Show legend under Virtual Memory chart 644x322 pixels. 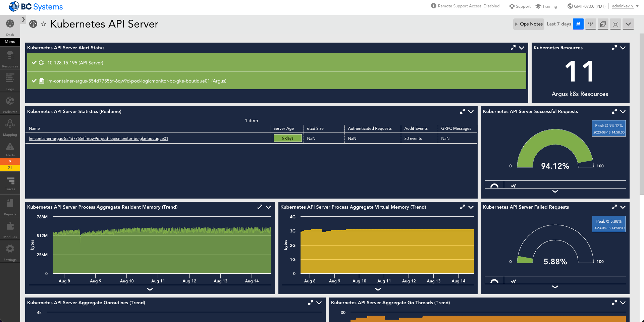378,289
